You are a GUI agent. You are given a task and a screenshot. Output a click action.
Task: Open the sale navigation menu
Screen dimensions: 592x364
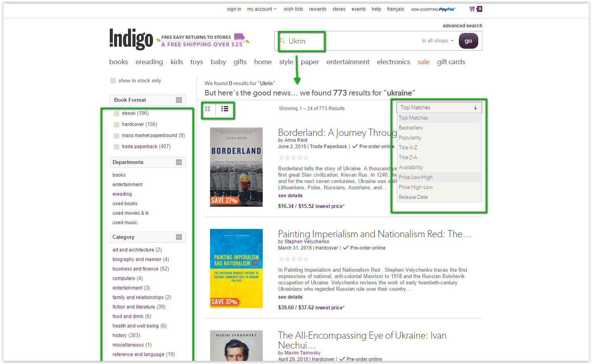424,62
